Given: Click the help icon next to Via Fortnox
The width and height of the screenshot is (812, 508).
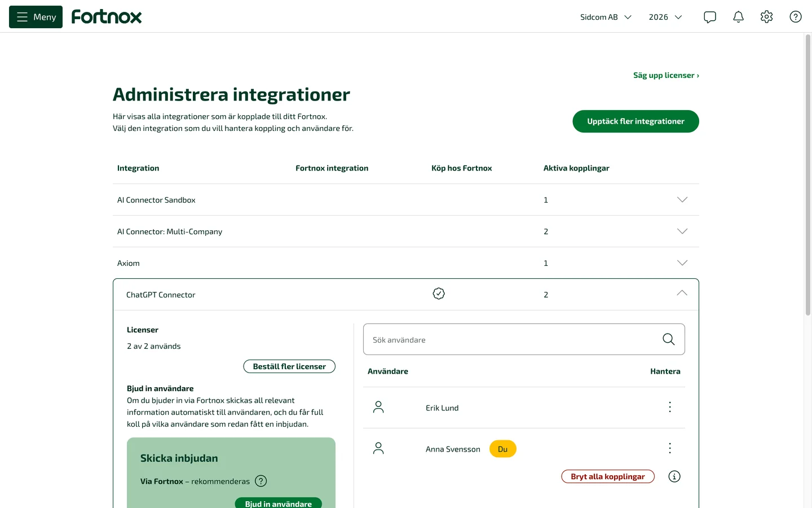Looking at the screenshot, I should coord(261,481).
